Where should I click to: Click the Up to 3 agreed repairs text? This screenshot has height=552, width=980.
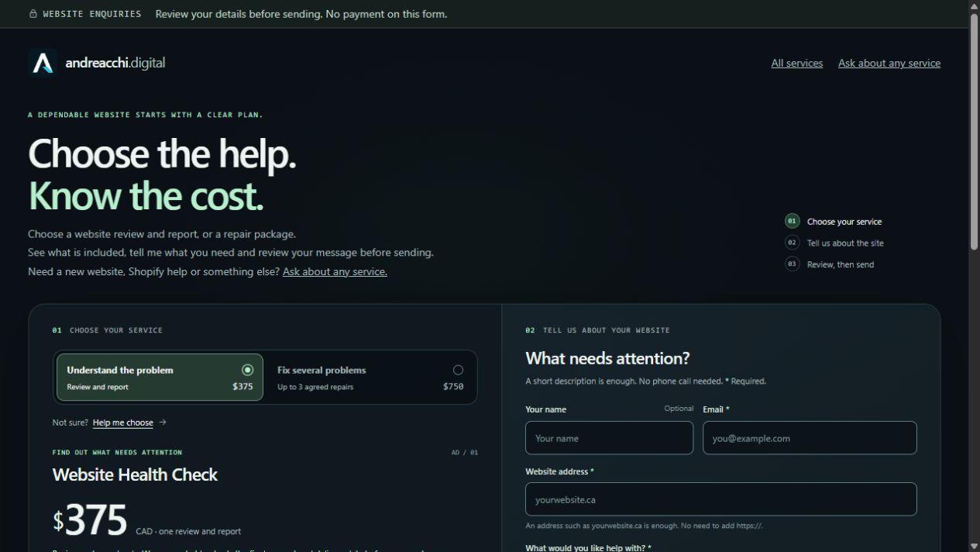click(x=315, y=387)
